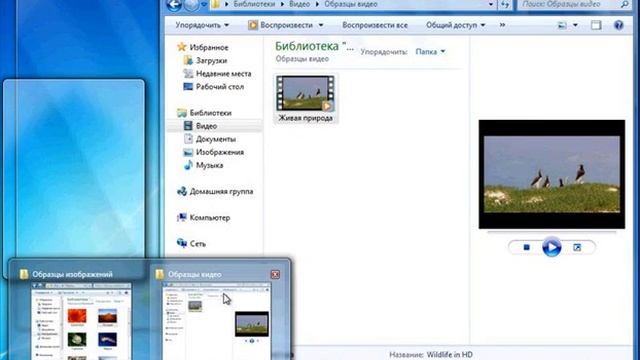Click the Загрузки folder icon
This screenshot has height=360, width=640.
[188, 60]
